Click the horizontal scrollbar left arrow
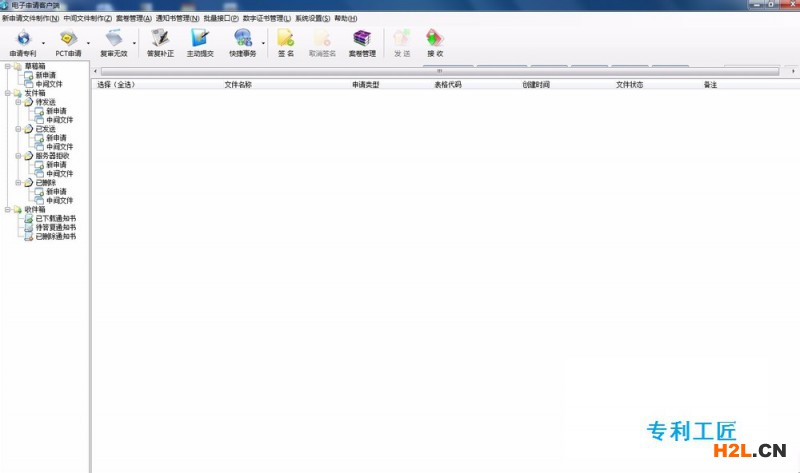The height and width of the screenshot is (473, 800). (95, 71)
